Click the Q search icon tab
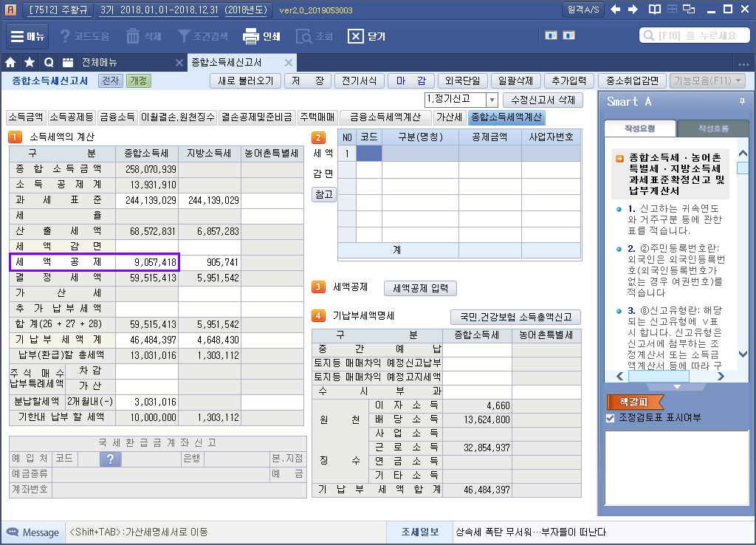Screen dimensions: 756x545 (49, 63)
